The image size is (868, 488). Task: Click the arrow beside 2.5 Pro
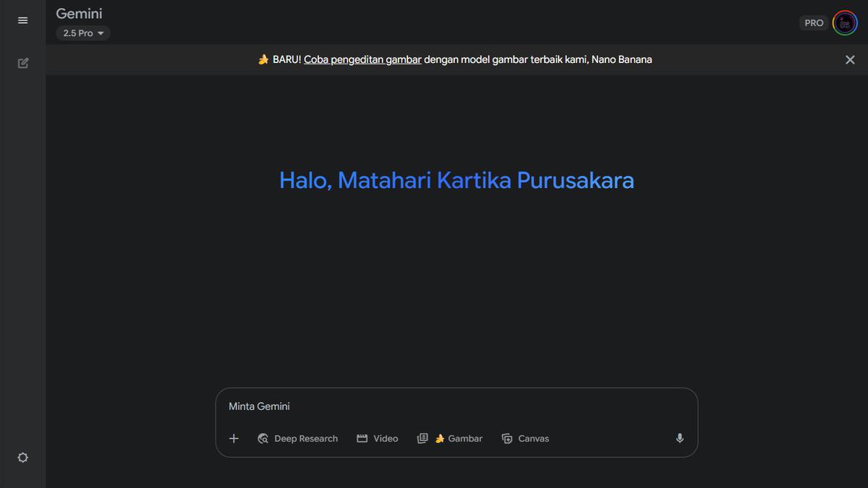(x=101, y=33)
